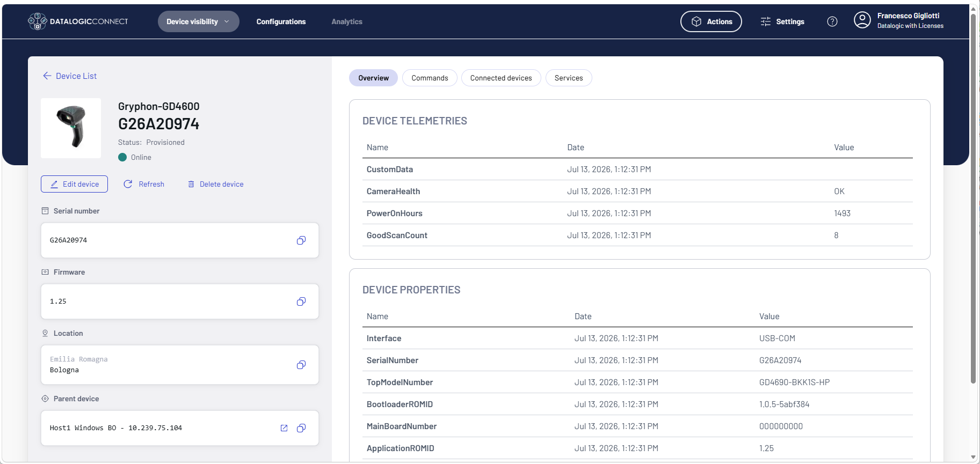
Task: Click the 000000000 main board value
Action: pos(781,426)
